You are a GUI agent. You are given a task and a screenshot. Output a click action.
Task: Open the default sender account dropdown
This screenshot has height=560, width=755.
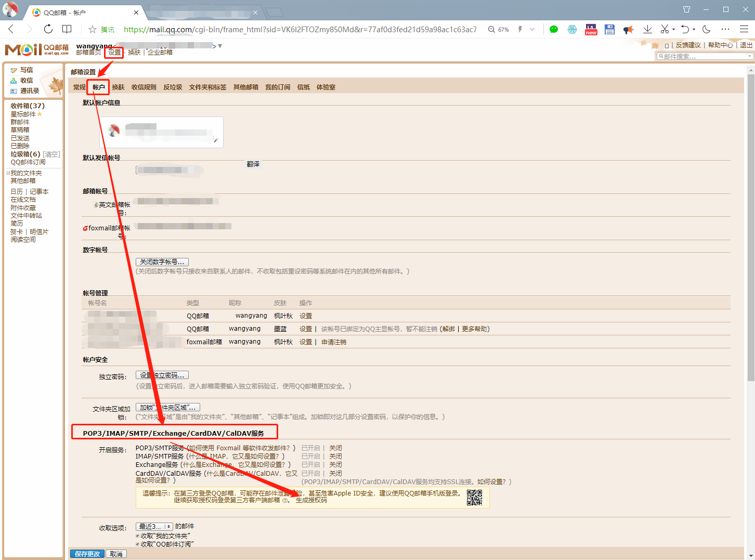[170, 170]
